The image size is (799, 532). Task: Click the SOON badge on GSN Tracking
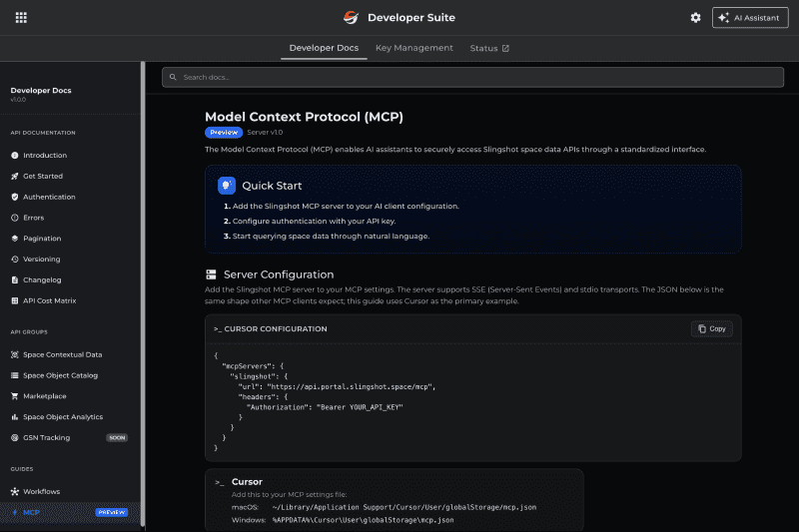click(x=117, y=438)
